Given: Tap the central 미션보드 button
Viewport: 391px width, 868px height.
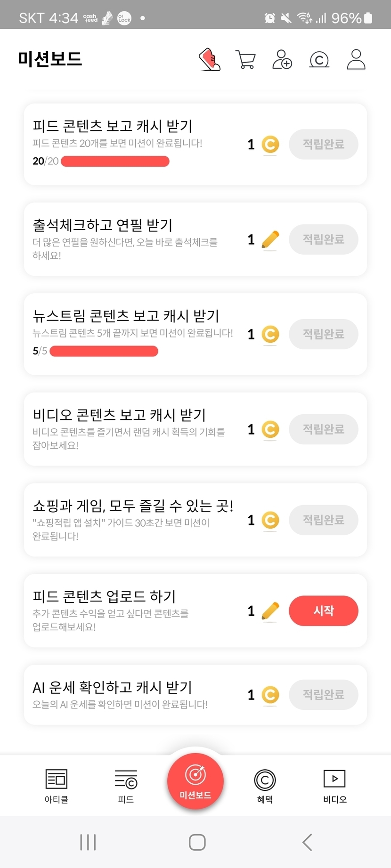Looking at the screenshot, I should tap(195, 781).
